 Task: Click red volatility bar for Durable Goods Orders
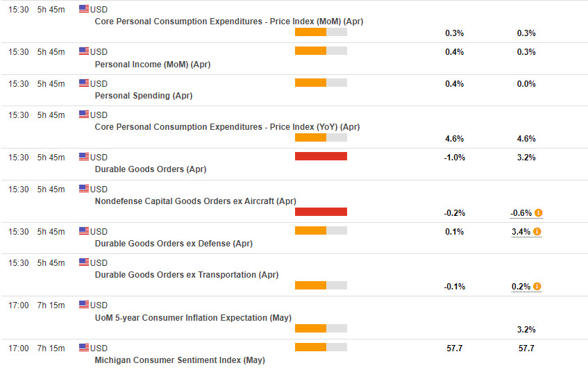pyautogui.click(x=321, y=156)
